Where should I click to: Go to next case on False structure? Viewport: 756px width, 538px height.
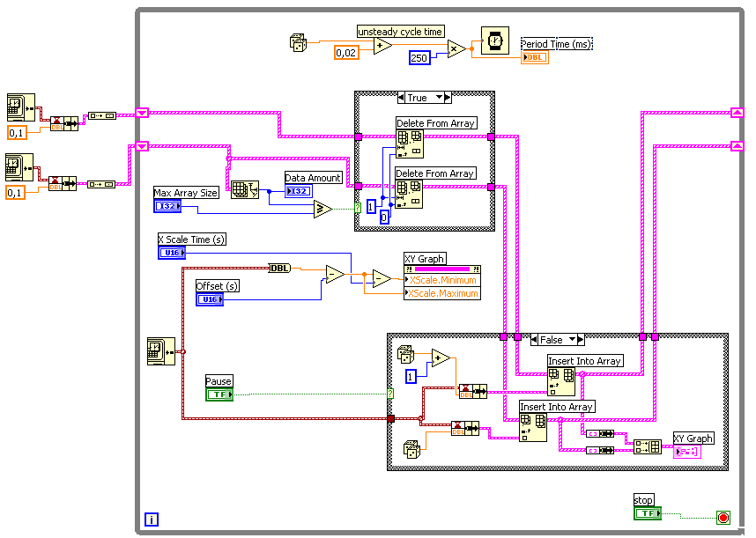(581, 340)
